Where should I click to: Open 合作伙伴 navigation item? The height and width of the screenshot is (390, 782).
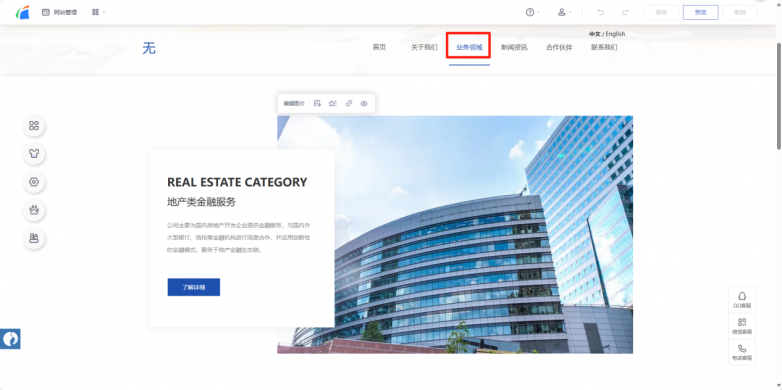(559, 47)
